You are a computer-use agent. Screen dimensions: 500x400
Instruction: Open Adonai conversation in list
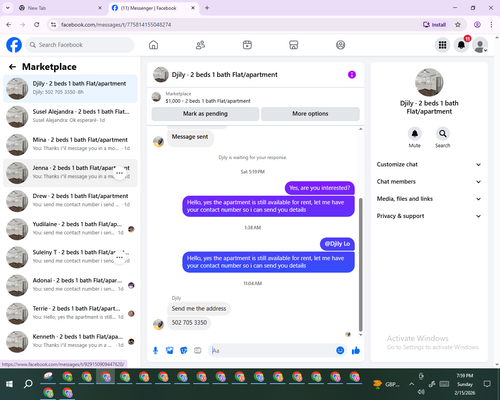click(x=70, y=286)
